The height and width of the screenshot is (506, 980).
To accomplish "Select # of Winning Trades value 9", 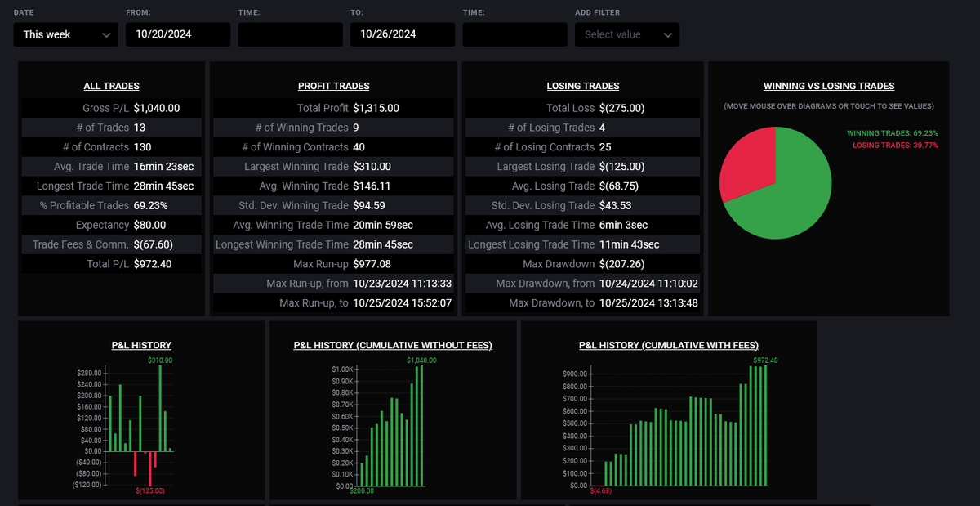I will (356, 128).
